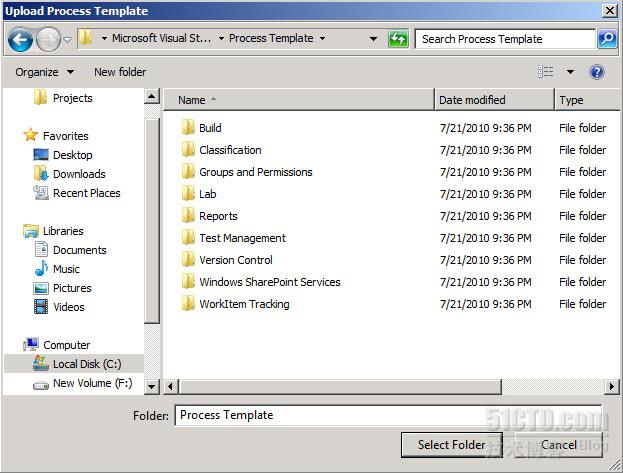This screenshot has height=473, width=623.
Task: Open the recent locations dropdown beside Forward
Action: pyautogui.click(x=68, y=40)
